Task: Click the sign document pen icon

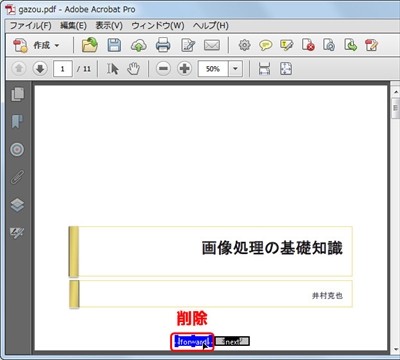Action: [x=188, y=45]
